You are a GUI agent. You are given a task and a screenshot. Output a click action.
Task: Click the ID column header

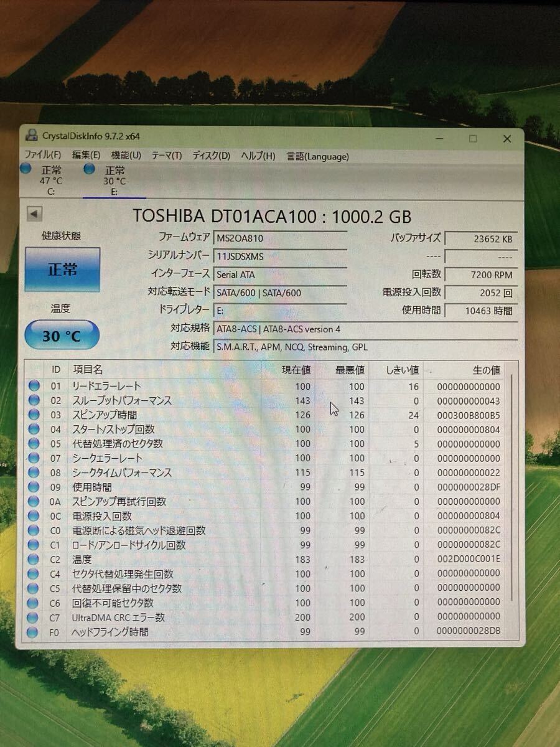[56, 370]
